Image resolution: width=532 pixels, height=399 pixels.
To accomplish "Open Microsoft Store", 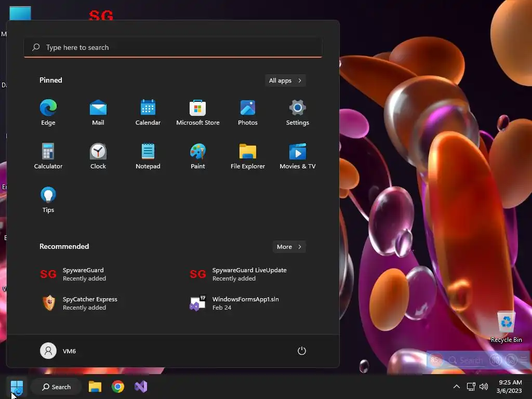I will point(198,113).
